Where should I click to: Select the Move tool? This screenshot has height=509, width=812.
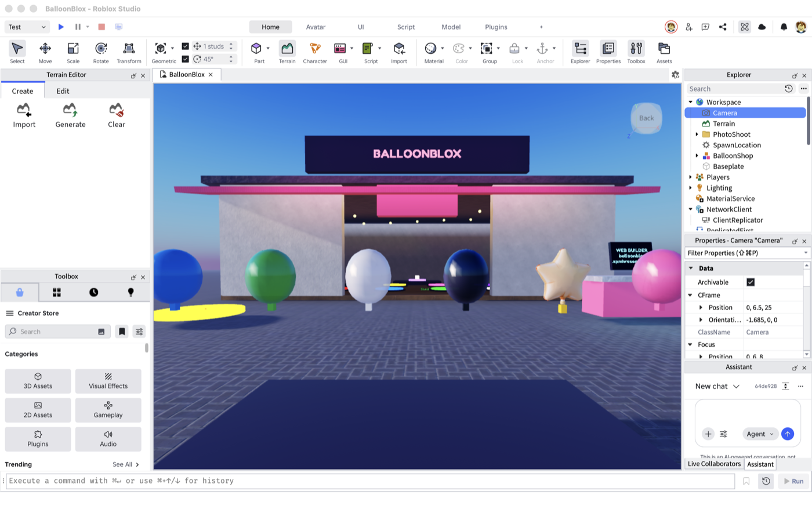45,52
